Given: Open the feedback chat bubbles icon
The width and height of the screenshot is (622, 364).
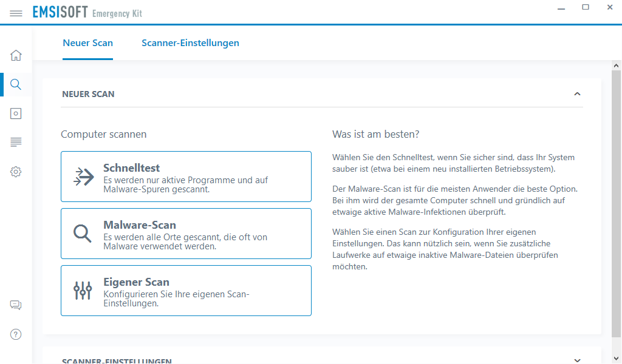Looking at the screenshot, I should click(x=16, y=305).
